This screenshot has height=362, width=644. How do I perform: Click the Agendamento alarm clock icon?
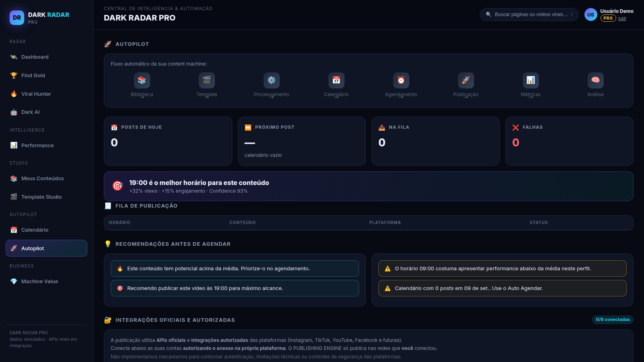(401, 80)
